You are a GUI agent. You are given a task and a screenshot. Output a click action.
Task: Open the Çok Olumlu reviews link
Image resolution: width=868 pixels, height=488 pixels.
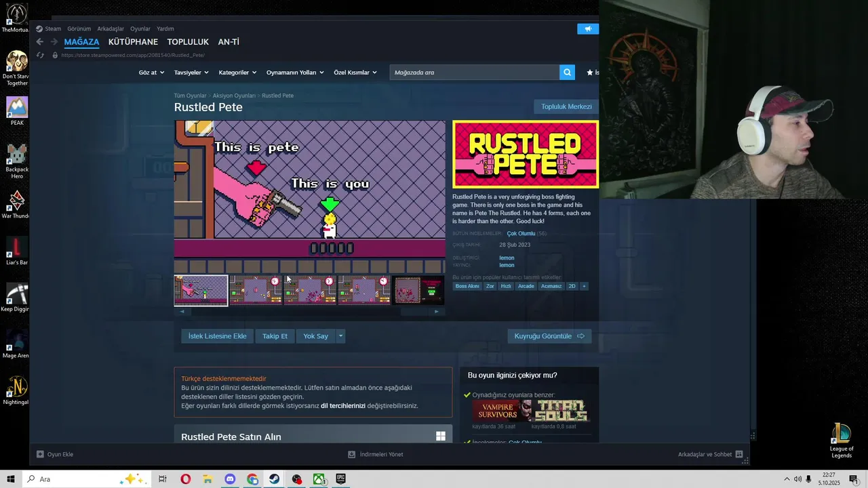tap(521, 234)
